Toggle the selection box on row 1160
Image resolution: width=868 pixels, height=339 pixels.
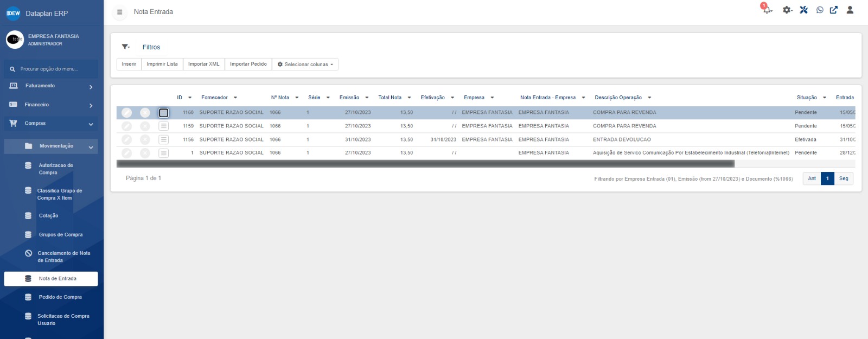pos(163,113)
